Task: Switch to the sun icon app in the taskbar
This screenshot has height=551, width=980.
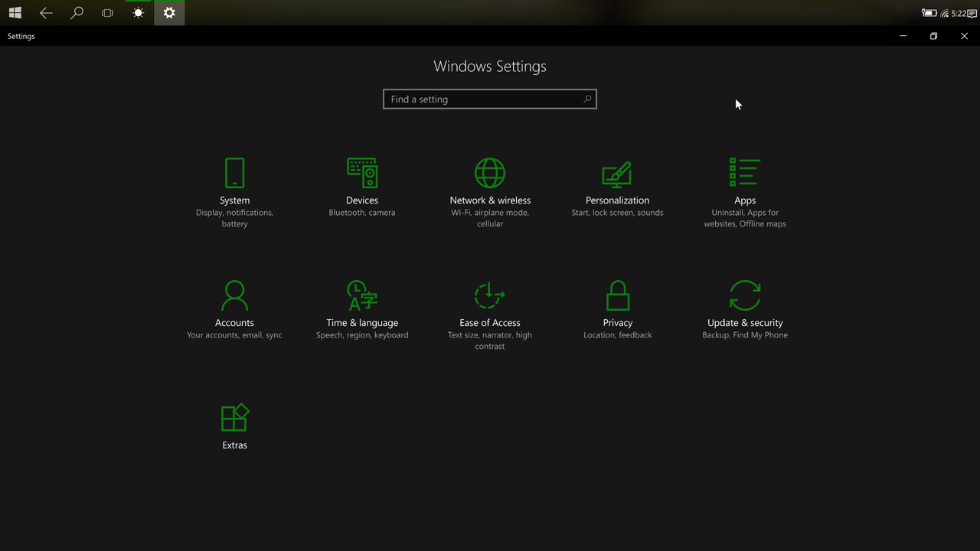Action: point(138,13)
